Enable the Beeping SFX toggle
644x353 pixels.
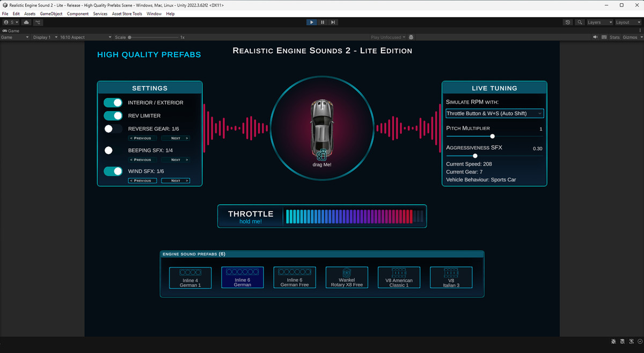tap(108, 150)
